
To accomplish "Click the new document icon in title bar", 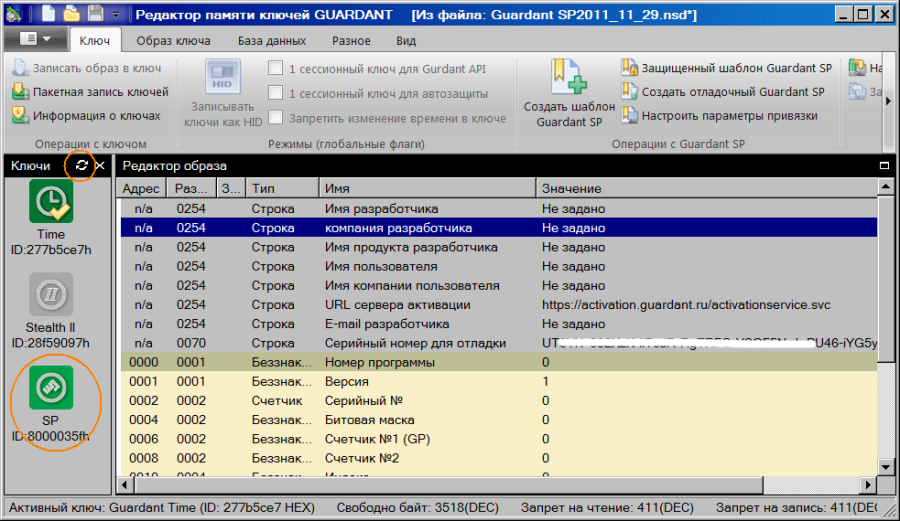I will 48,14.
